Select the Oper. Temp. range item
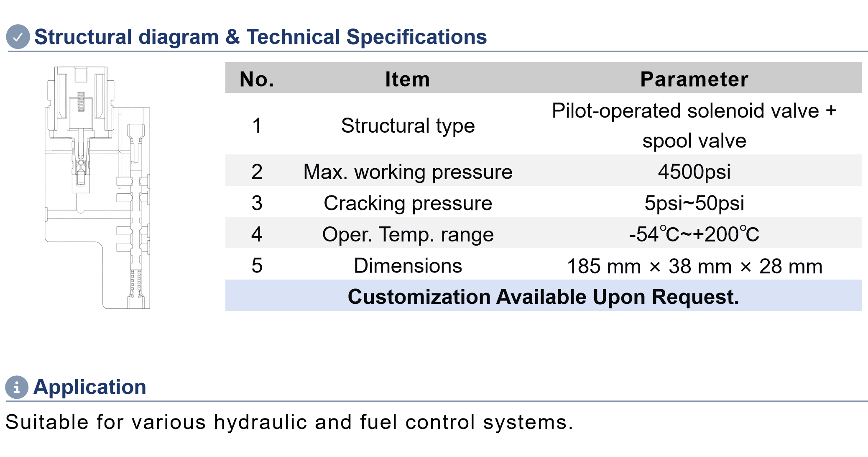868x457 pixels. (x=408, y=234)
